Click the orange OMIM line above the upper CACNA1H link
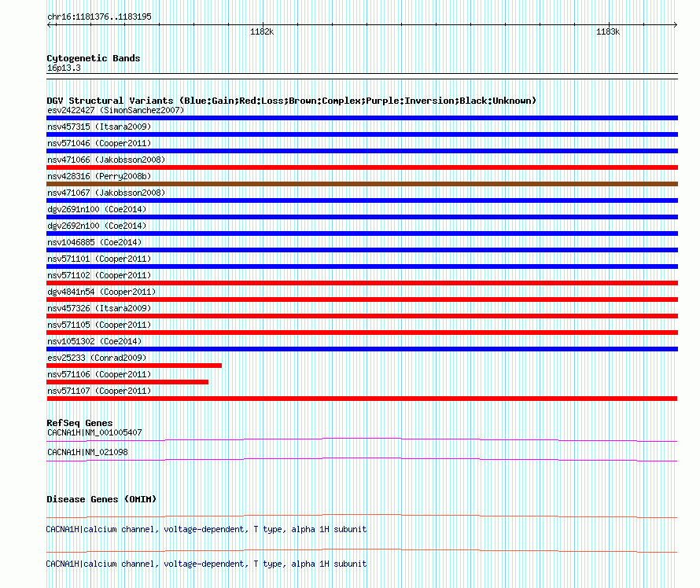This screenshot has height=588, width=700. (362, 516)
